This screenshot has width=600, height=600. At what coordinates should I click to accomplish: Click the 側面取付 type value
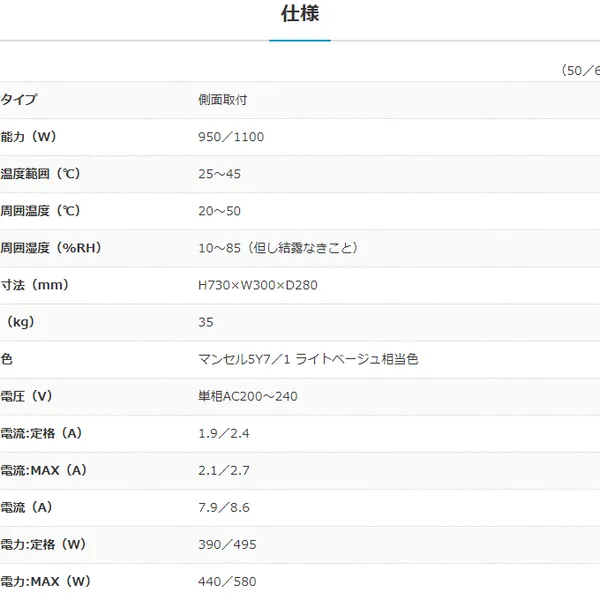(x=222, y=99)
